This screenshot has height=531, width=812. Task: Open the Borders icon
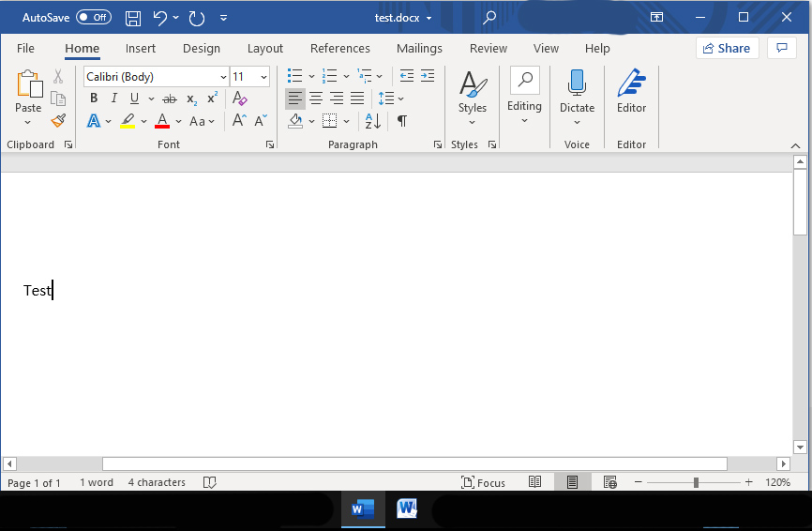pos(329,121)
